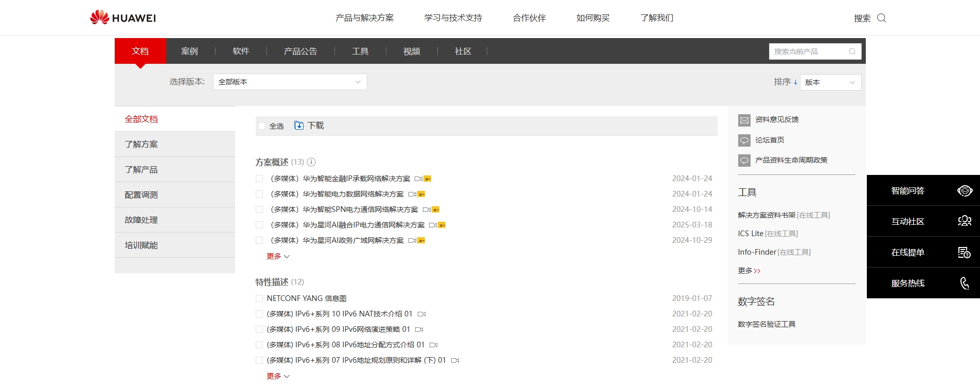Click video icon next to IPv6地址规划原则和详解 (下) 01
980x390 pixels.
(455, 360)
